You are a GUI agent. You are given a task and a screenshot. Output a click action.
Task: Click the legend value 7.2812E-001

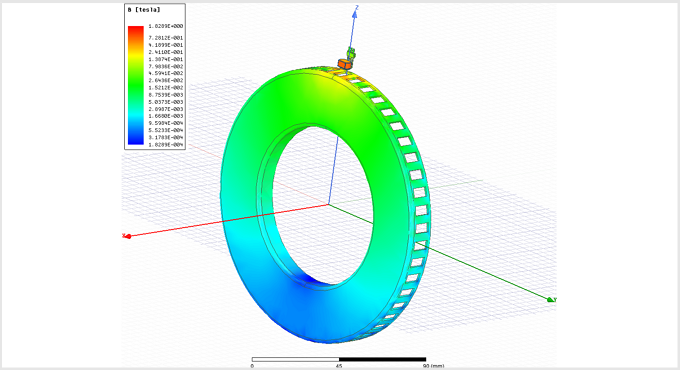point(166,38)
